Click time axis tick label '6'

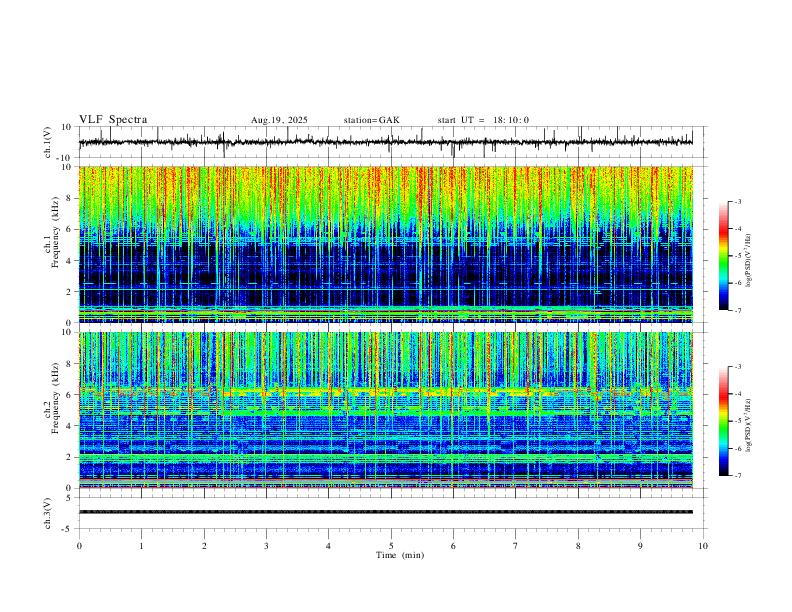pos(453,546)
